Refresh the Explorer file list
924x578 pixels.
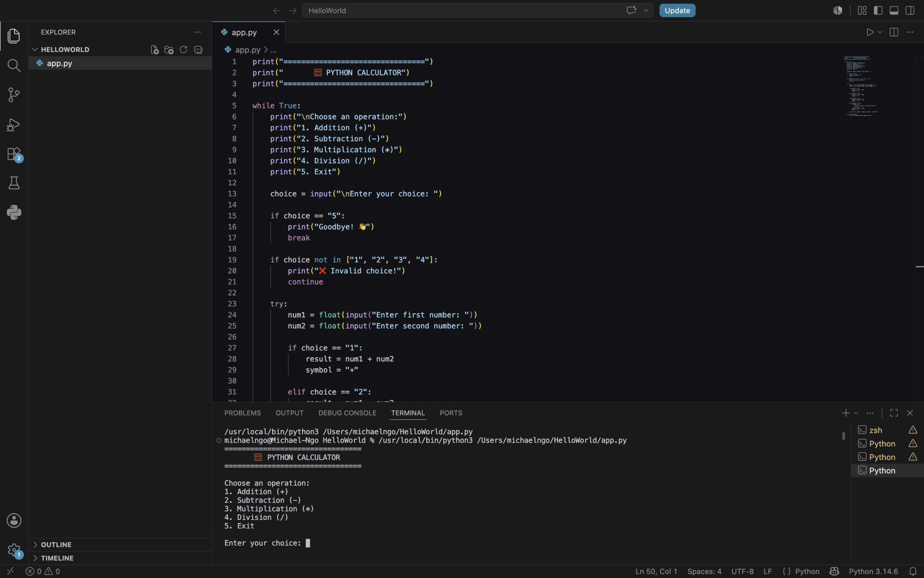[x=183, y=50]
